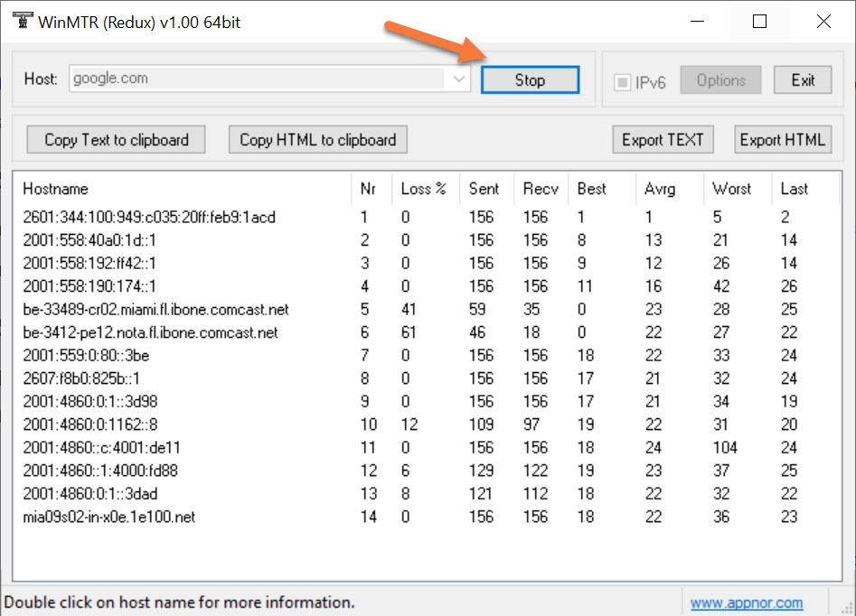Visit the www.appnor.com link

[x=747, y=602]
